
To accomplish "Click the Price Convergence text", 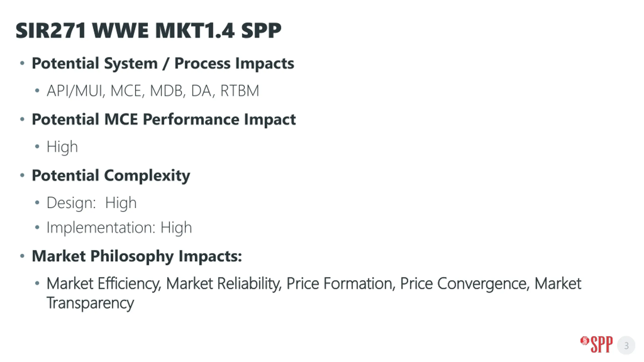I will [x=464, y=284].
